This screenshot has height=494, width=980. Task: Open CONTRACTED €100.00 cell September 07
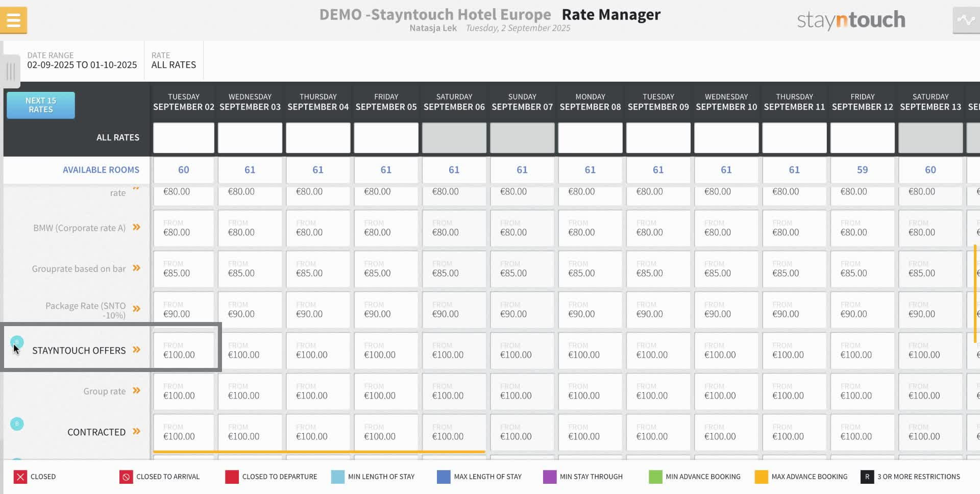tap(522, 432)
